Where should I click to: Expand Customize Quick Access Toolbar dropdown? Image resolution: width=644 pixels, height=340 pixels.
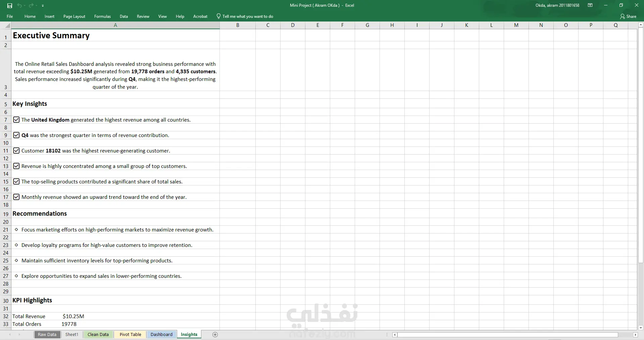pyautogui.click(x=43, y=6)
